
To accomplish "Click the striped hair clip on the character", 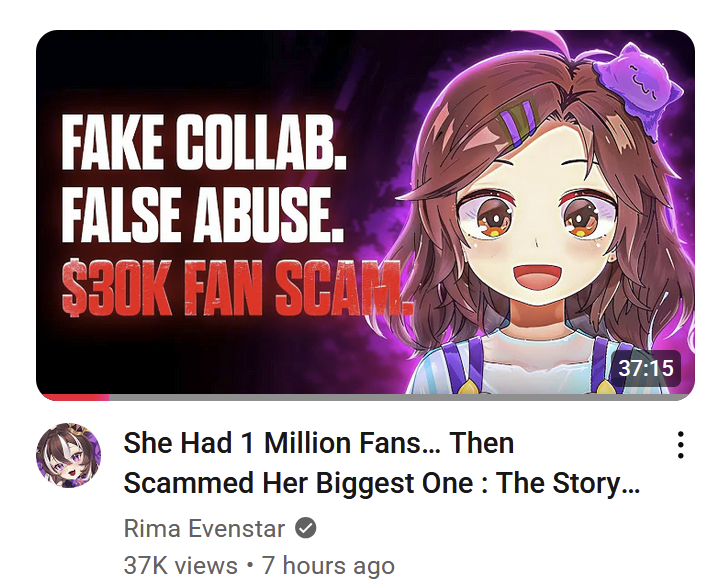I will point(519,122).
